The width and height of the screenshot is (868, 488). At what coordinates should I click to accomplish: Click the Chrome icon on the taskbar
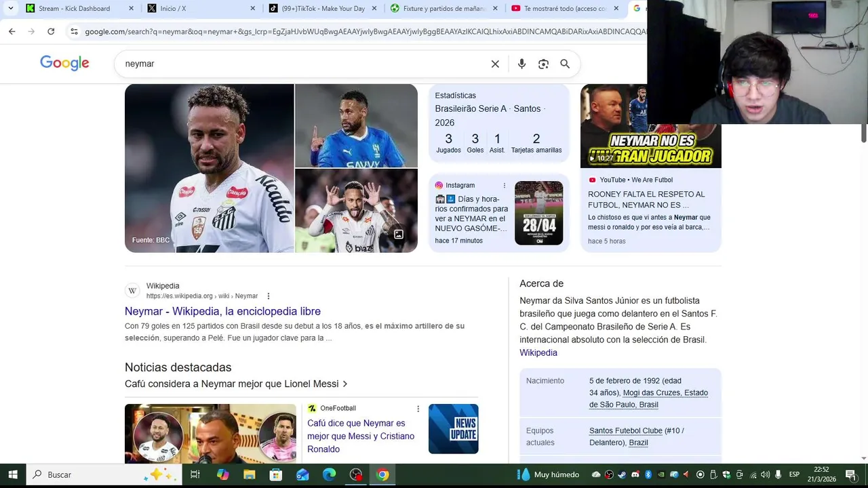(382, 474)
